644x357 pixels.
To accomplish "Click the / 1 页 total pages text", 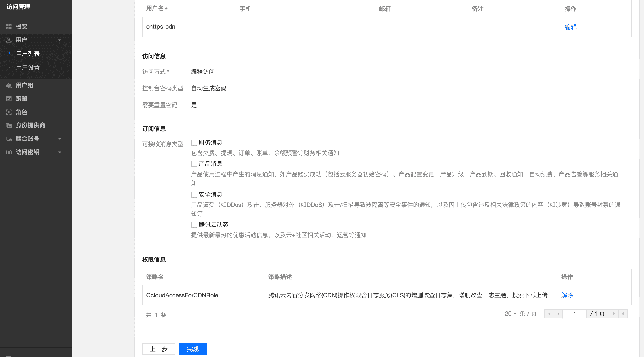I will [x=598, y=314].
